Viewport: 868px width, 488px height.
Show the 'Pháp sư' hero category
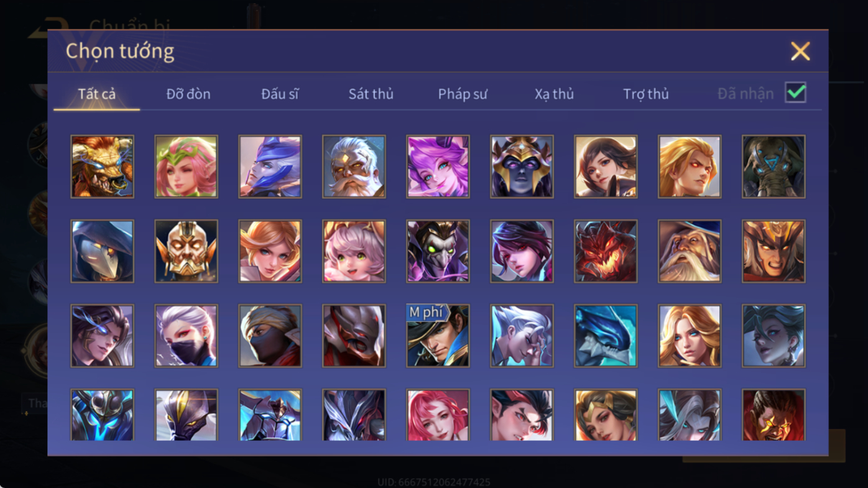pyautogui.click(x=463, y=94)
